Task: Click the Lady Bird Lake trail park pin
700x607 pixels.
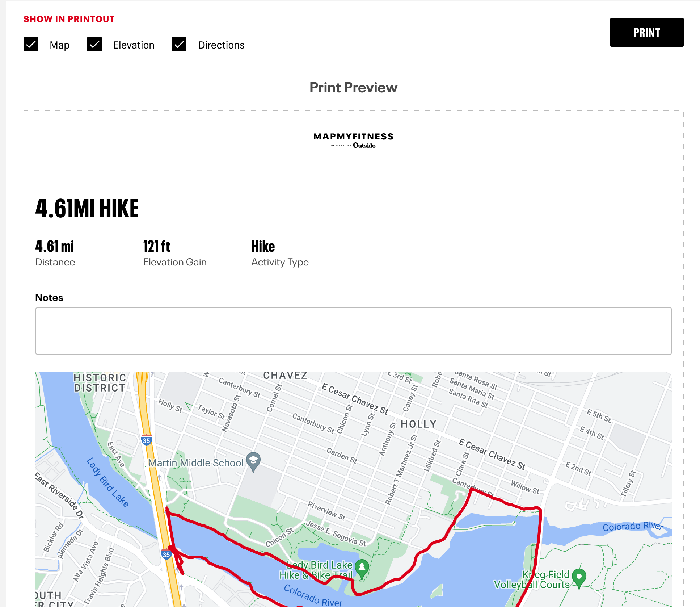Action: point(362,568)
